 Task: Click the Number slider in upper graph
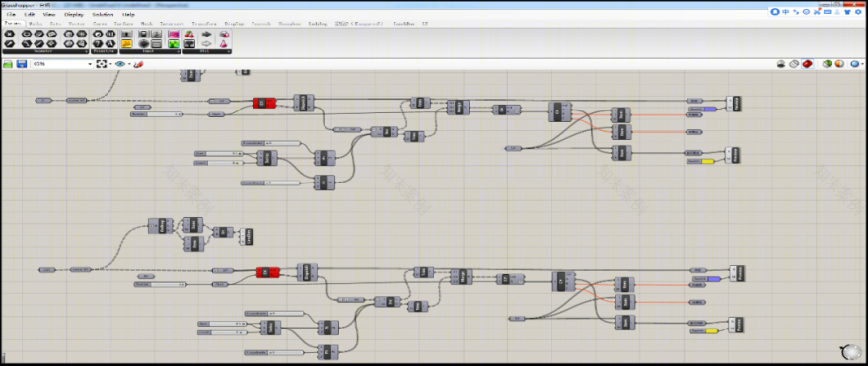[x=157, y=114]
